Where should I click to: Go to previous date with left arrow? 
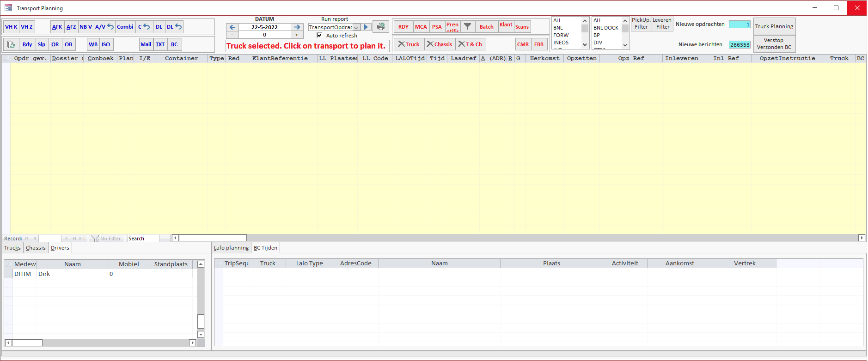coord(232,27)
